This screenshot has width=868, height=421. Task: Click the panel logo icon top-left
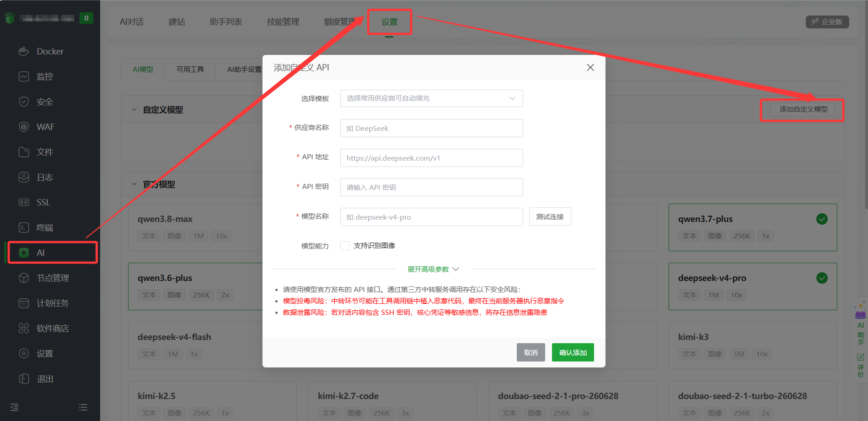10,18
